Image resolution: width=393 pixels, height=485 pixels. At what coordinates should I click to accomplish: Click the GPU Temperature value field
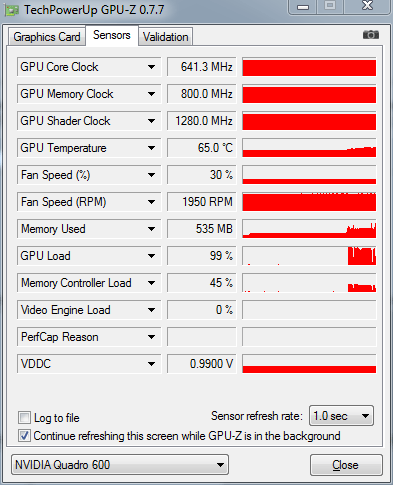click(x=202, y=148)
